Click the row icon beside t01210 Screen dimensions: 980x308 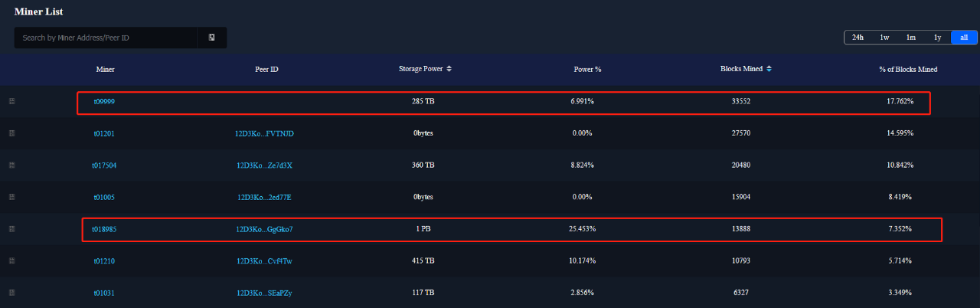tap(12, 261)
